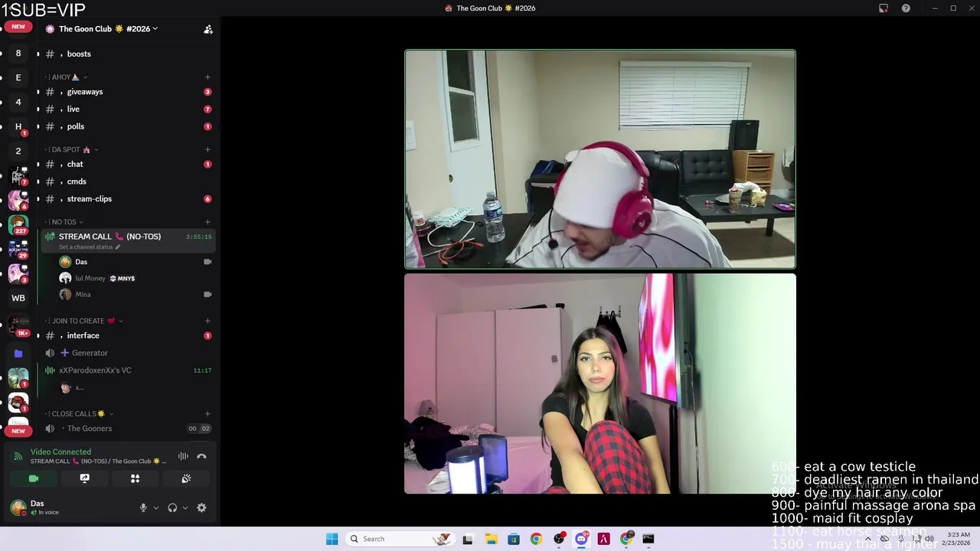This screenshot has width=980, height=551.
Task: Open the giveaways channel
Action: click(128, 92)
